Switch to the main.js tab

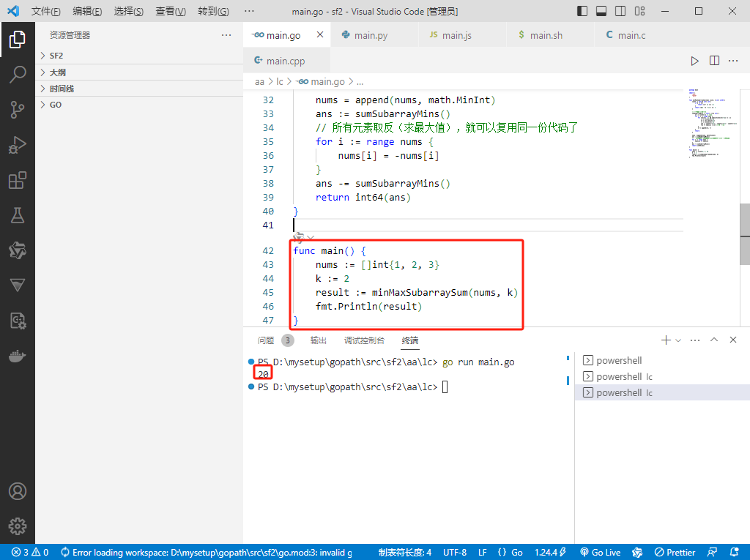coord(463,35)
